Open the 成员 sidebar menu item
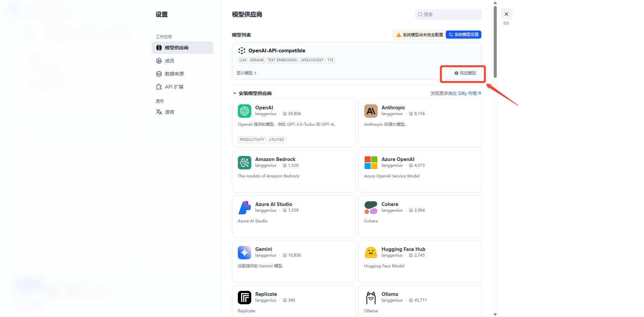644x317 pixels. click(x=182, y=61)
